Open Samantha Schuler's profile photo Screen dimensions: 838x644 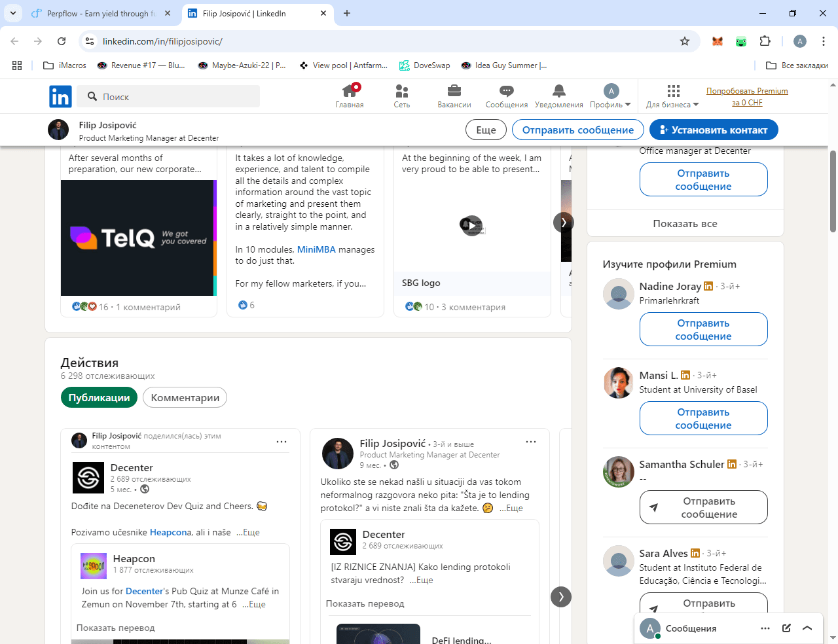619,472
